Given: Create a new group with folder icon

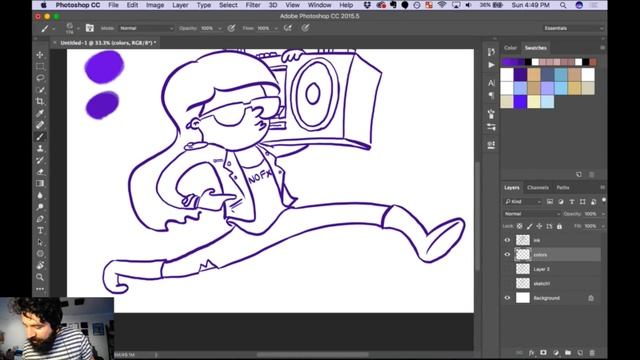Looking at the screenshot, I should [x=568, y=353].
